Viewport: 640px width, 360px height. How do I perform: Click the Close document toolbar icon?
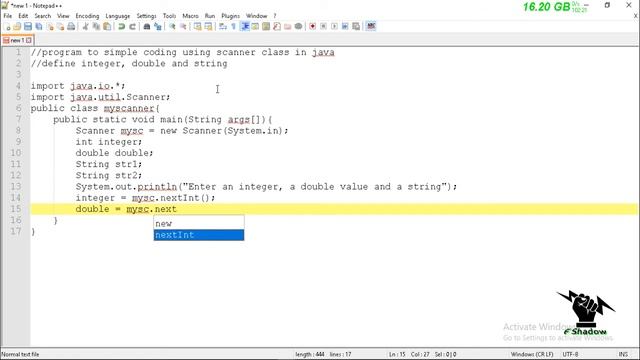(50, 27)
